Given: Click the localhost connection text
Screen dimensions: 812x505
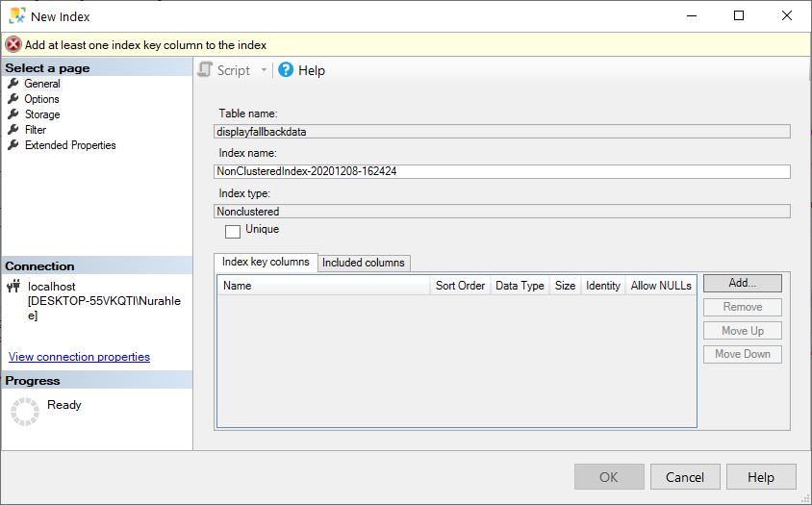Looking at the screenshot, I should [104, 301].
